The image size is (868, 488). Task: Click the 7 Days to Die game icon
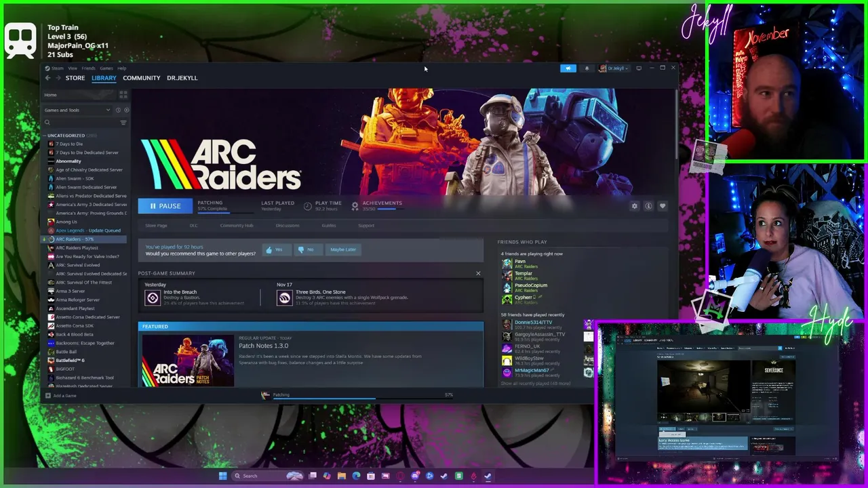(x=51, y=144)
